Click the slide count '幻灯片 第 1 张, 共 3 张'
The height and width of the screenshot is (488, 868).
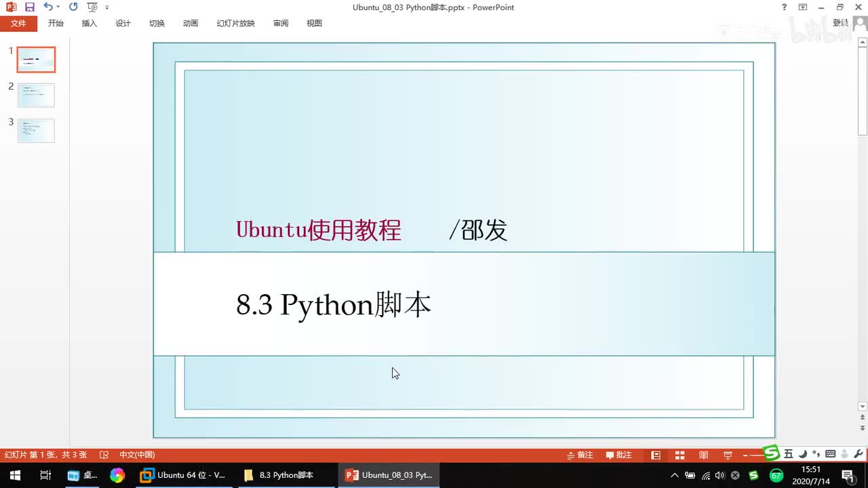pyautogui.click(x=45, y=455)
